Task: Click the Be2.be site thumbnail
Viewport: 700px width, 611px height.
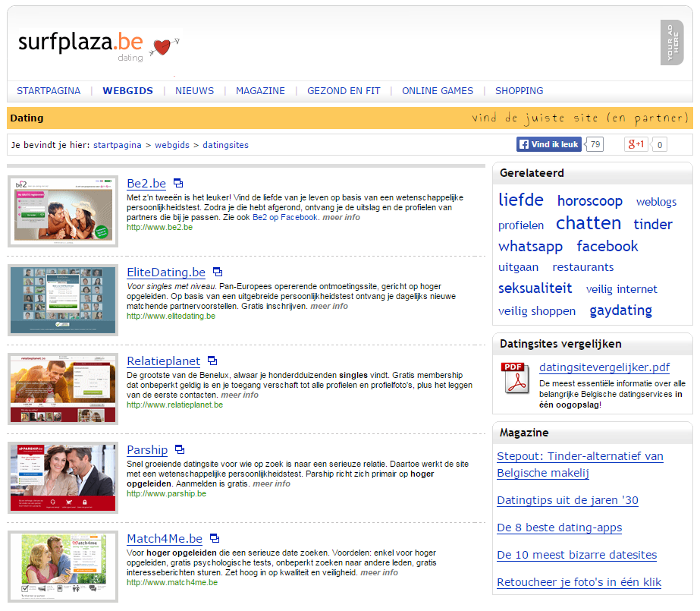Action: coord(63,211)
